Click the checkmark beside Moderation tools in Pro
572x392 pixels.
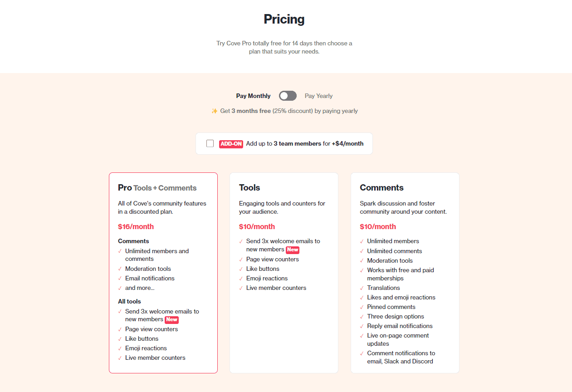coord(120,269)
